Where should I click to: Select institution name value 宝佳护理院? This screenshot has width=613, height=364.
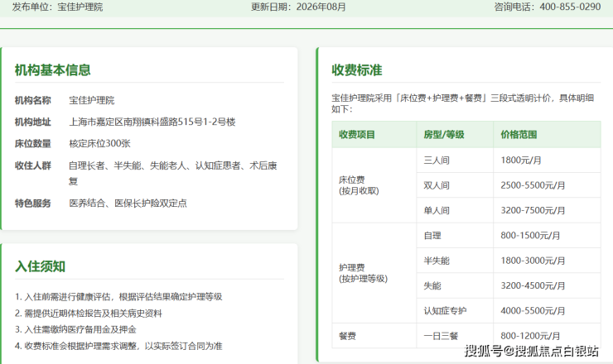[x=92, y=100]
